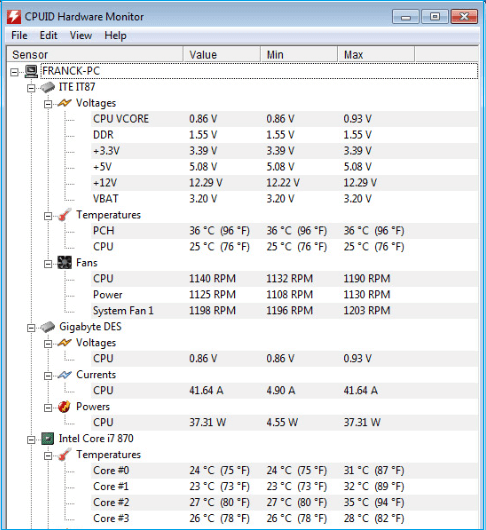This screenshot has width=486, height=530.
Task: Click the thermometer icon under ITE IT87
Action: [x=64, y=215]
